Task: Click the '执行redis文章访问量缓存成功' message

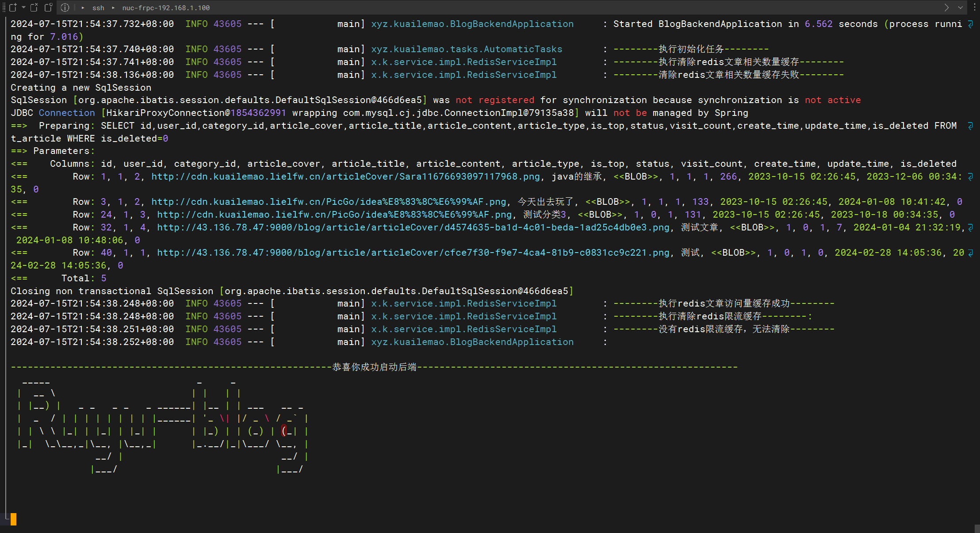Action: pos(724,303)
